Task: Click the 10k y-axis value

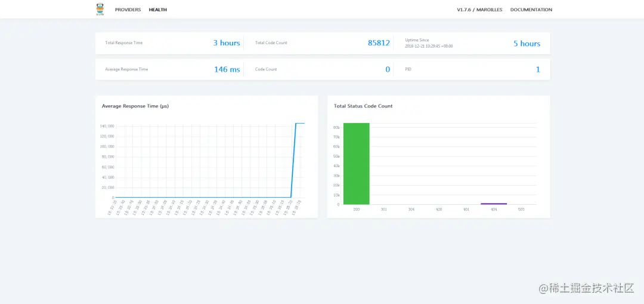Action: coord(336,195)
